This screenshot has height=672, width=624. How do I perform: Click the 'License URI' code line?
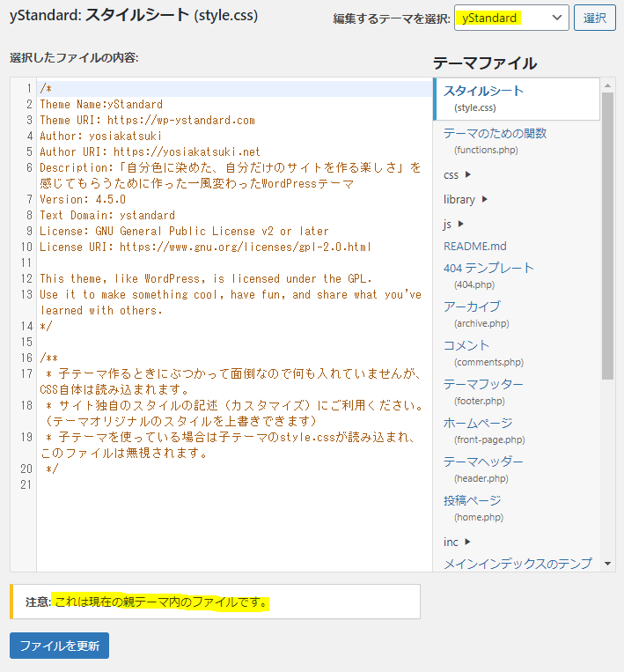(205, 247)
